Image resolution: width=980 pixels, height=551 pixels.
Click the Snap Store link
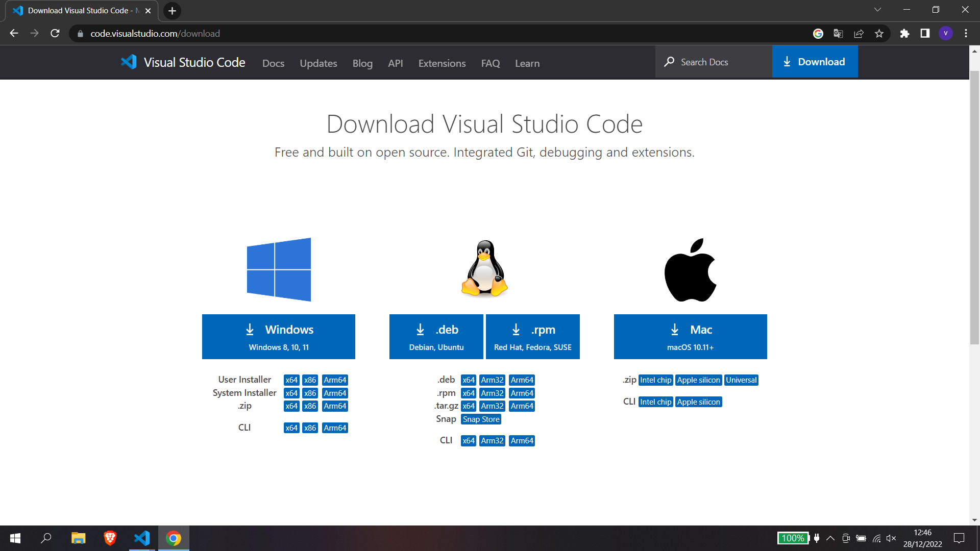pos(481,419)
